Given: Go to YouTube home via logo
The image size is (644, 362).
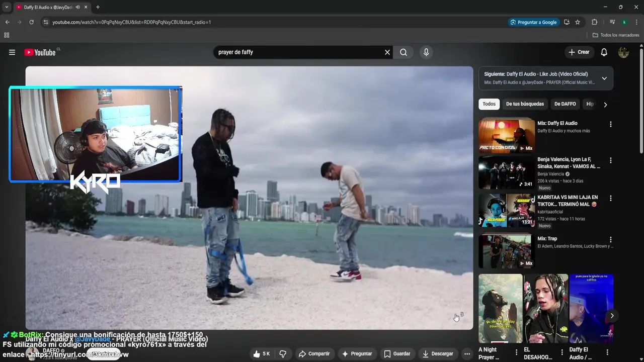Looking at the screenshot, I should (40, 52).
